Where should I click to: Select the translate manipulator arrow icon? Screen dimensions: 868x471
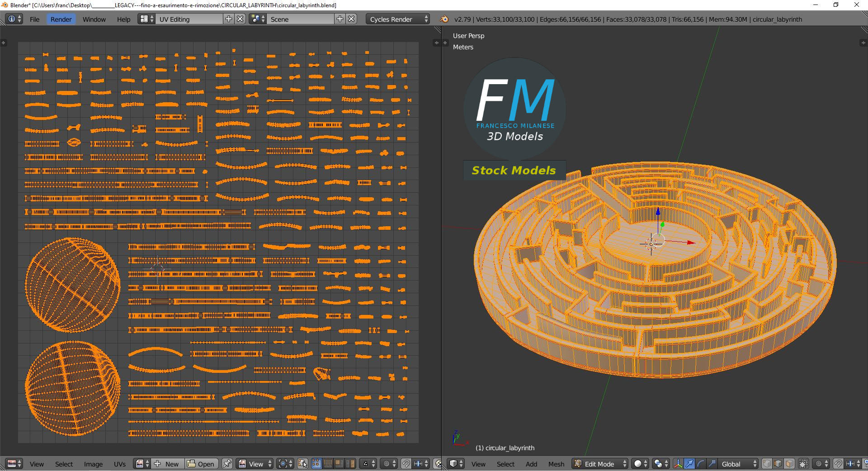pos(689,464)
